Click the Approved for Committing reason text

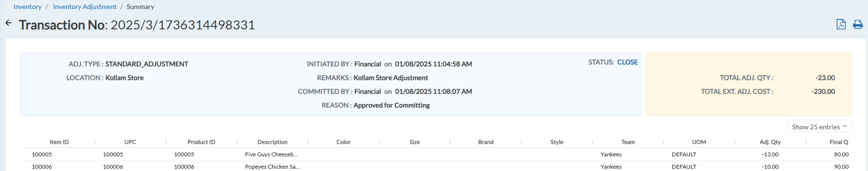click(x=392, y=105)
